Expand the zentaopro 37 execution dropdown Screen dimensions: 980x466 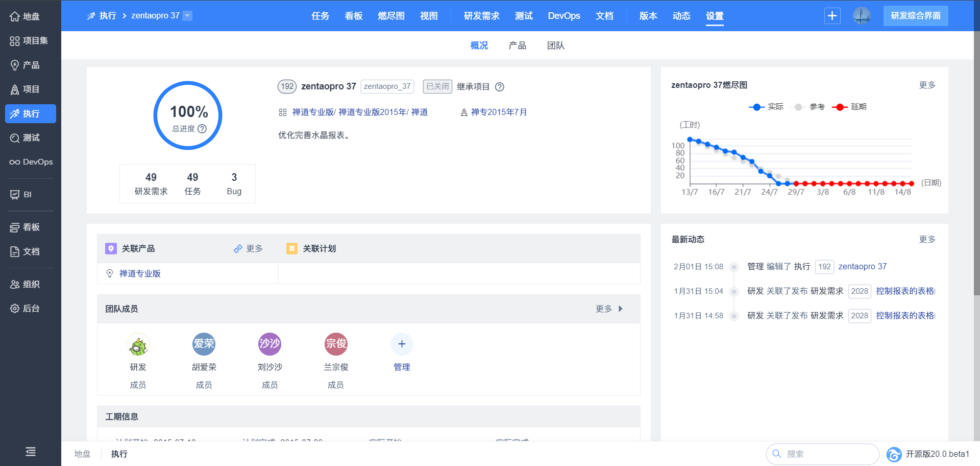click(x=187, y=16)
